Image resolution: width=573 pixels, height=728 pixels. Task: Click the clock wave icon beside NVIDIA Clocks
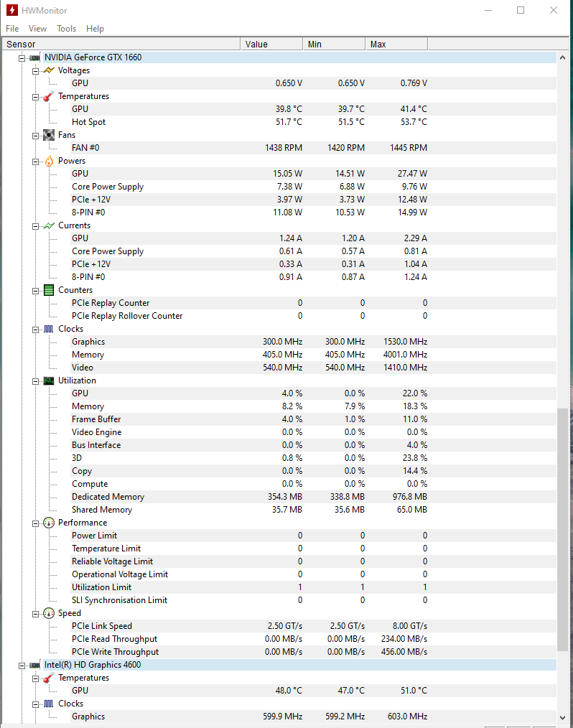[49, 329]
